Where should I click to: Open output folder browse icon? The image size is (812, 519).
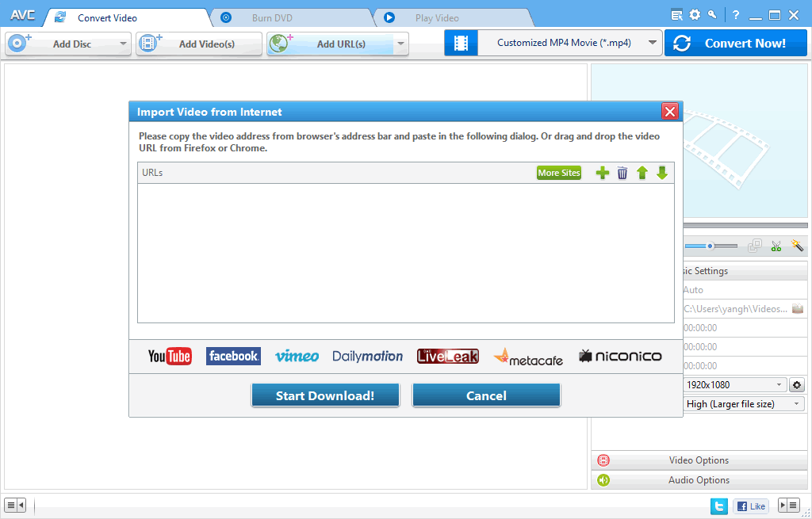pyautogui.click(x=798, y=309)
